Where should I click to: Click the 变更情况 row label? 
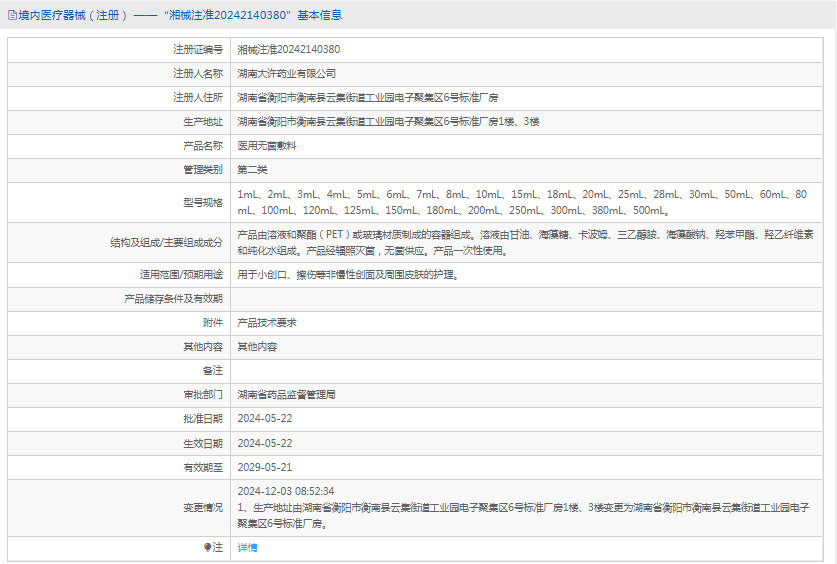pos(203,507)
